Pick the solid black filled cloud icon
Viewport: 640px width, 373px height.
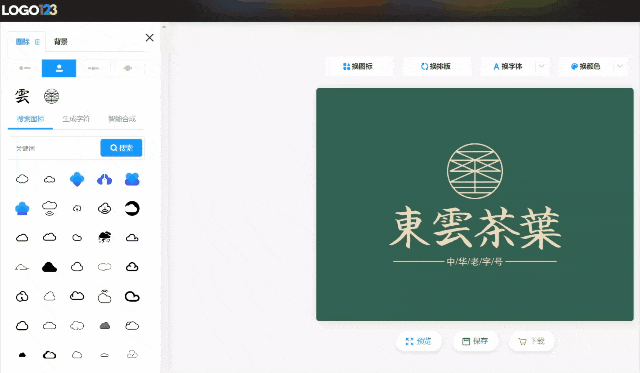pos(49,267)
